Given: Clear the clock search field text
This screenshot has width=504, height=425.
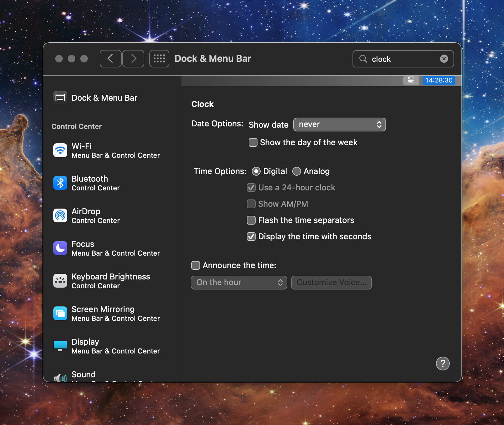Looking at the screenshot, I should [444, 59].
